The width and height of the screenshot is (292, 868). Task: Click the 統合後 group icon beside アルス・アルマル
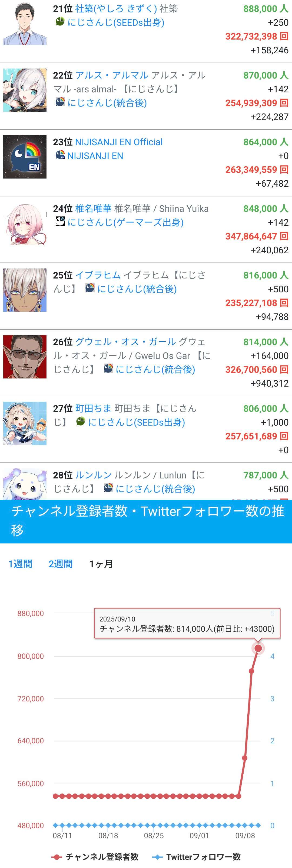tap(60, 102)
